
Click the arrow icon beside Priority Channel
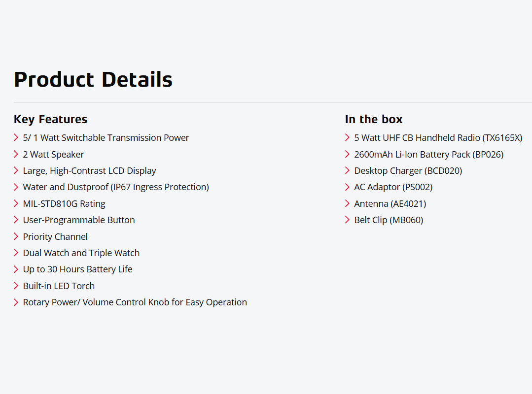tap(16, 236)
